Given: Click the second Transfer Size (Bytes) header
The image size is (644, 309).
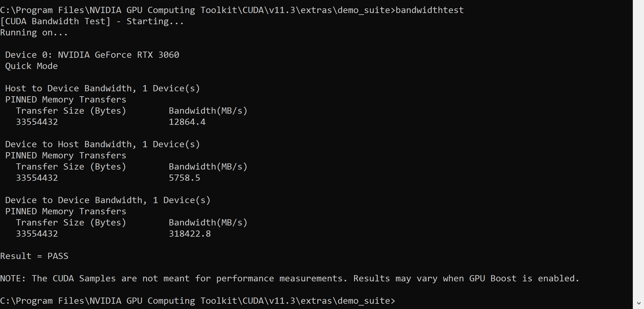Looking at the screenshot, I should [x=71, y=167].
